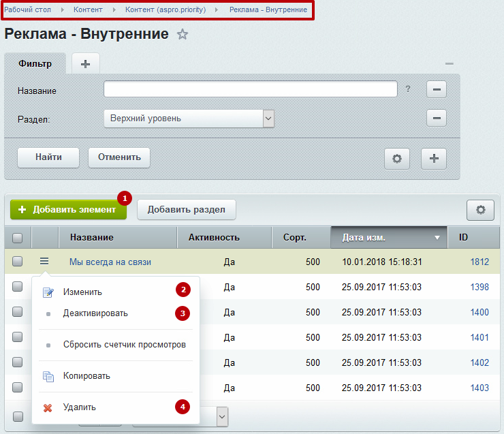Open the Фильтр tab
This screenshot has width=504, height=434.
point(35,63)
